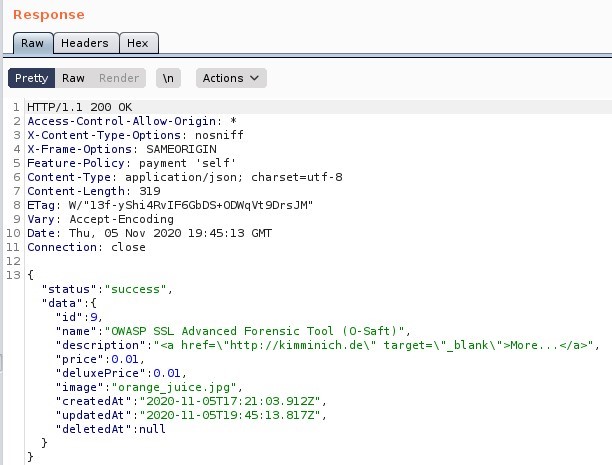
Task: Click the "createdAt" timestamp line
Action: pos(191,401)
